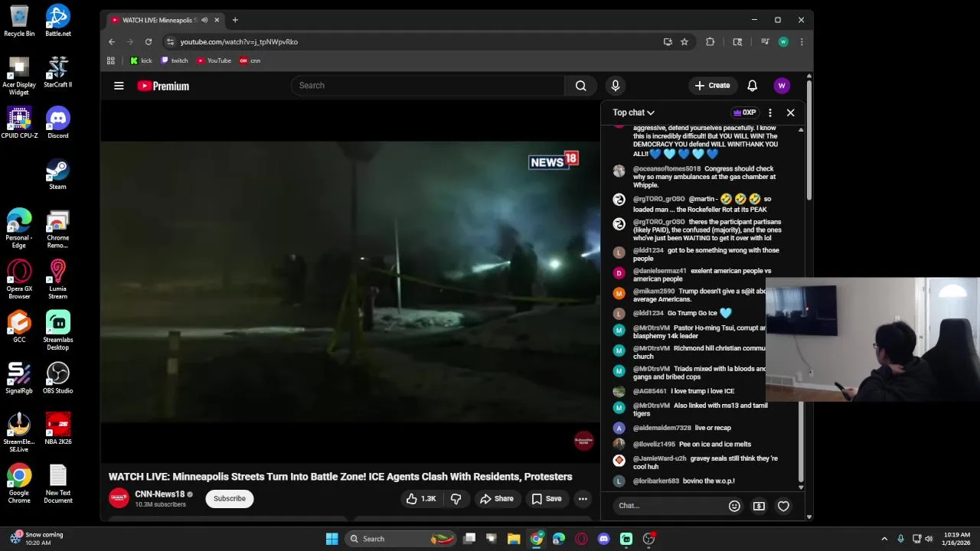This screenshot has width=980, height=551.
Task: Open more actions menu below the video
Action: point(583,499)
